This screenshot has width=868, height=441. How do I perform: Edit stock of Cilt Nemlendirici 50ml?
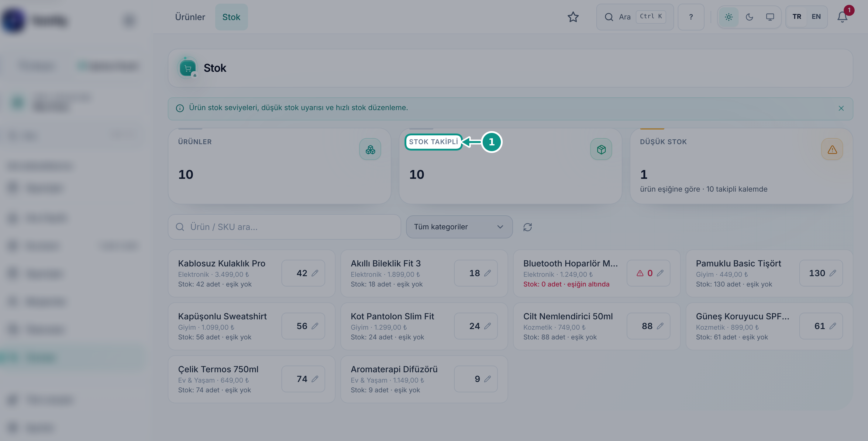(648, 326)
